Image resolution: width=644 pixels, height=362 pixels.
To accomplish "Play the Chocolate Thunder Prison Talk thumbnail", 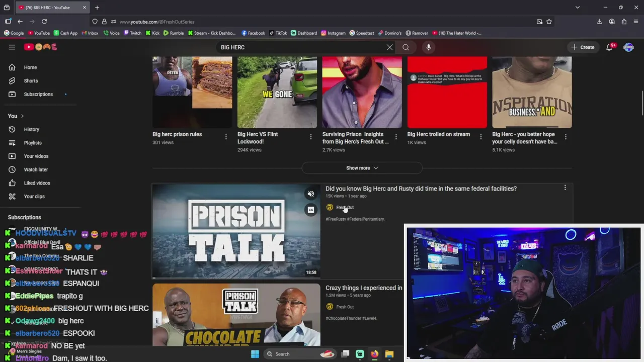I will [x=236, y=315].
